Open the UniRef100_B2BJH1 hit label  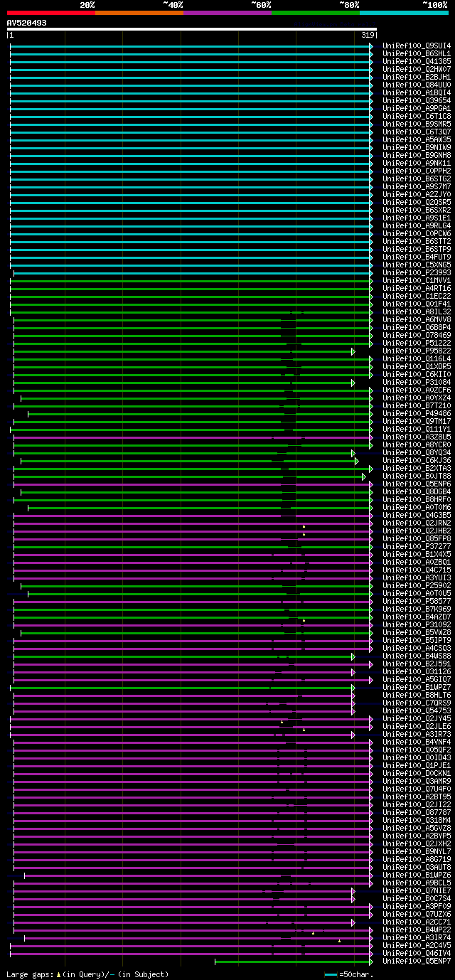[x=417, y=78]
